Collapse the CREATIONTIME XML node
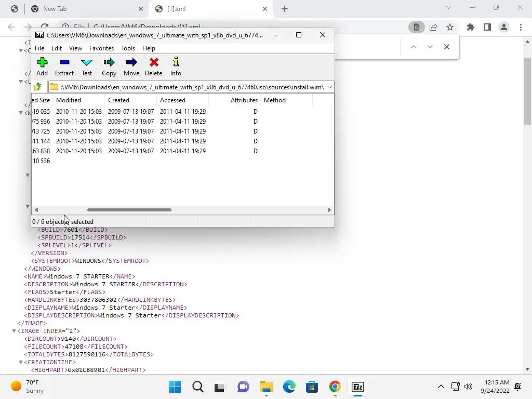 (x=21, y=362)
